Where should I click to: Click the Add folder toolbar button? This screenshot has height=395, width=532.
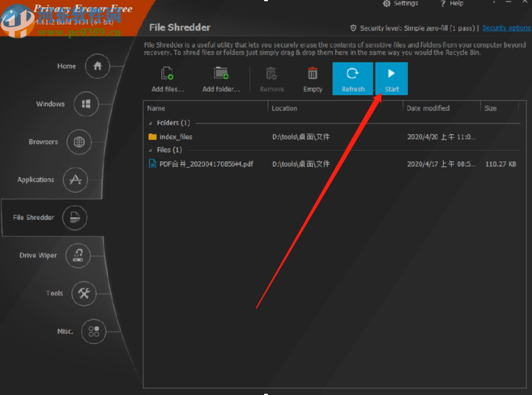tap(221, 79)
